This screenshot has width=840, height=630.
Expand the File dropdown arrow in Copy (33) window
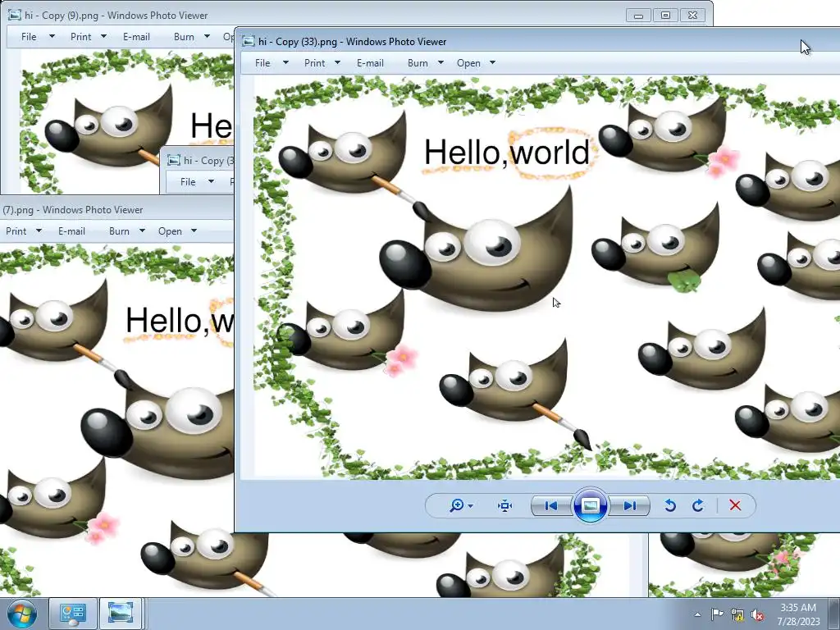(x=285, y=62)
